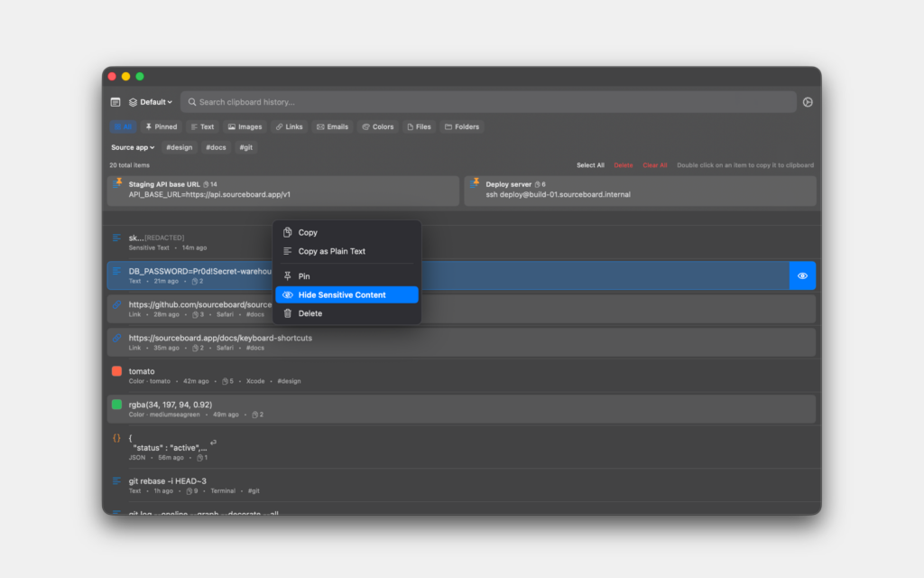924x578 pixels.
Task: Click the Copy menu item's clipboard icon
Action: point(288,232)
